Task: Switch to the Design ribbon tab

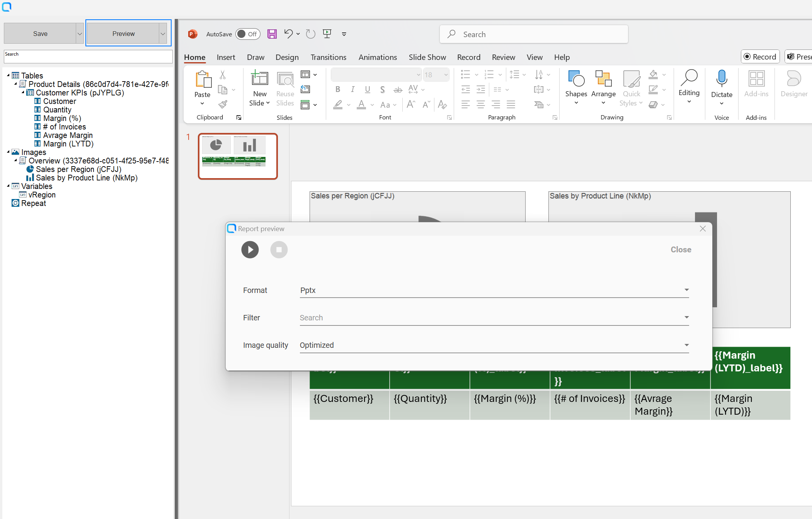Action: [x=287, y=57]
